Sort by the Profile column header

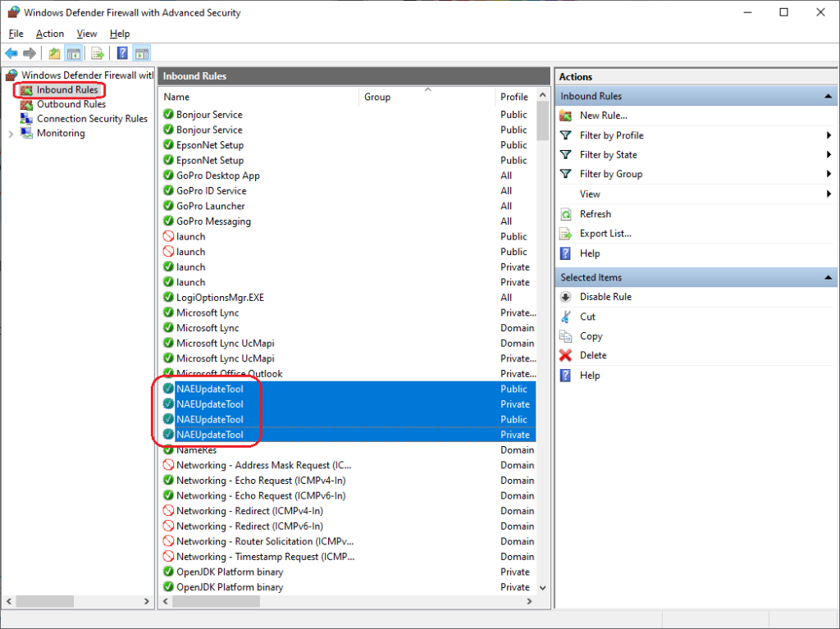pos(515,97)
